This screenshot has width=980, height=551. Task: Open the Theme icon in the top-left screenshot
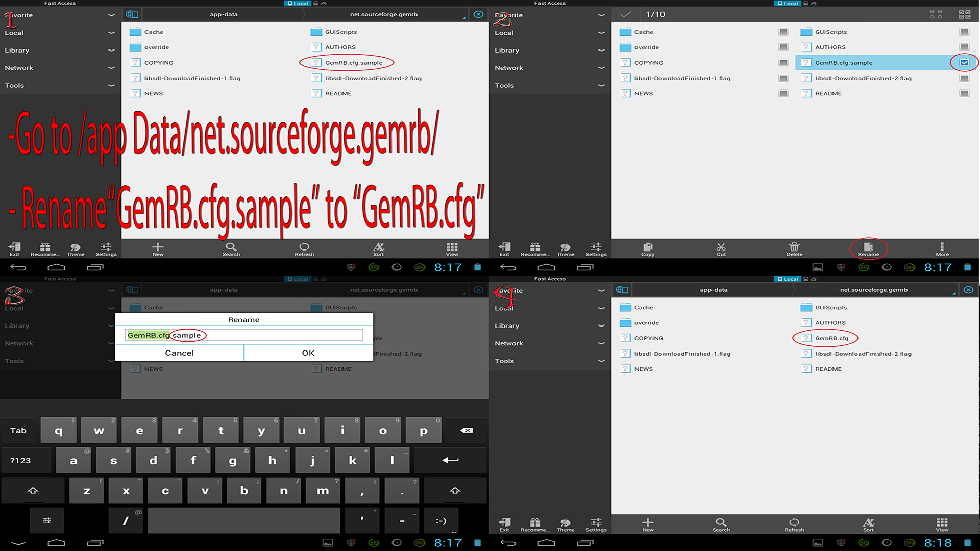(76, 249)
